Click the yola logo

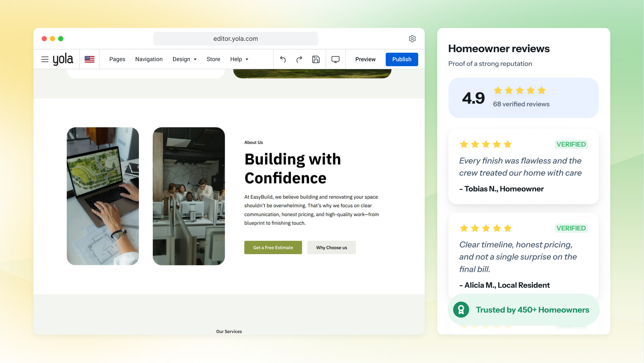click(63, 59)
